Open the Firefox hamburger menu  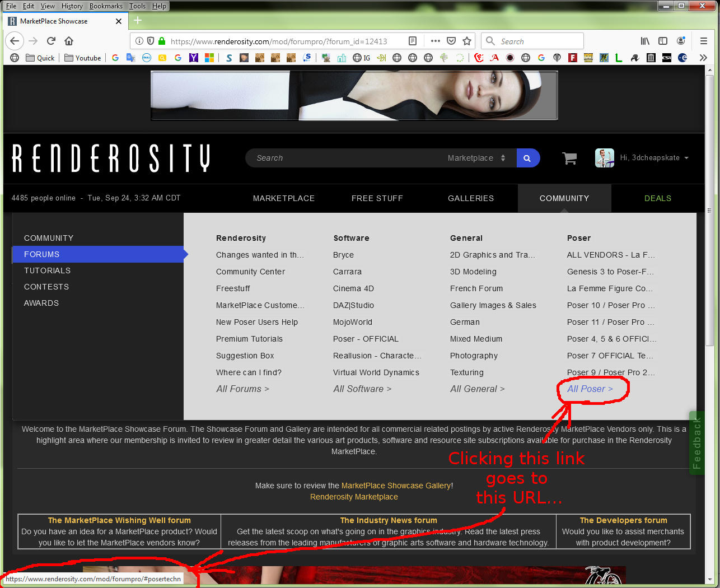click(x=704, y=41)
